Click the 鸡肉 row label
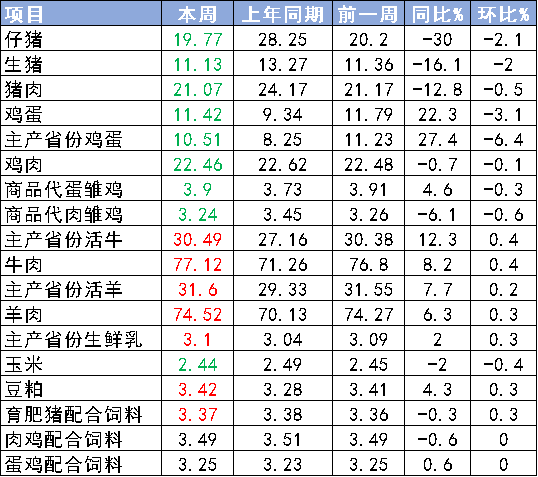The width and height of the screenshot is (538, 477). click(24, 165)
